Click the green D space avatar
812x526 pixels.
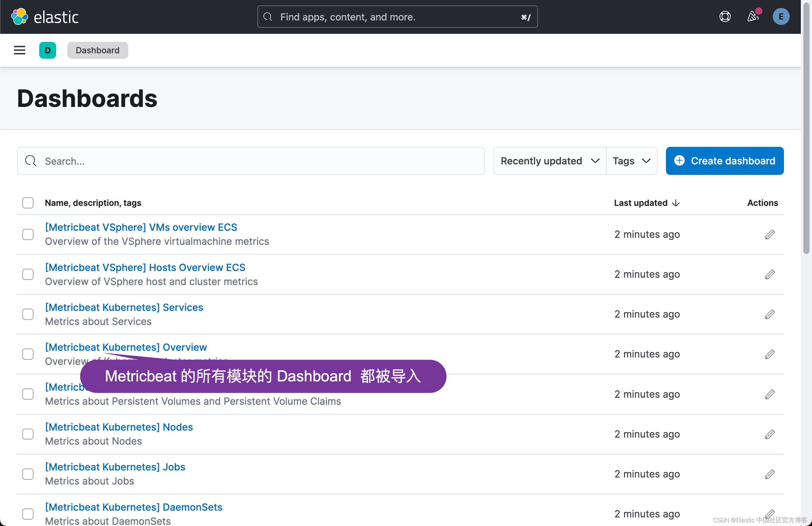(x=48, y=50)
